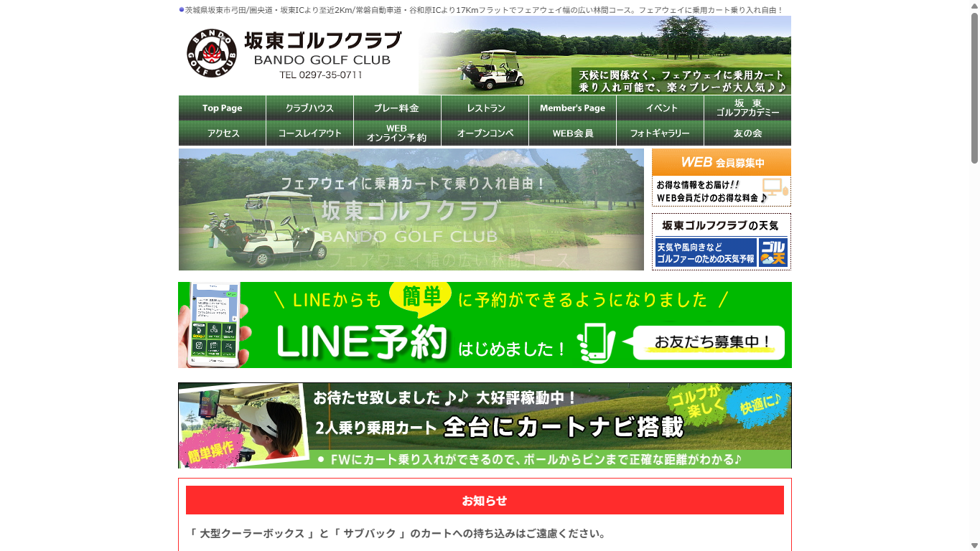Open the 坂東ゴルフアカデミー menu item
Screen dimensions: 980x551
(x=747, y=108)
